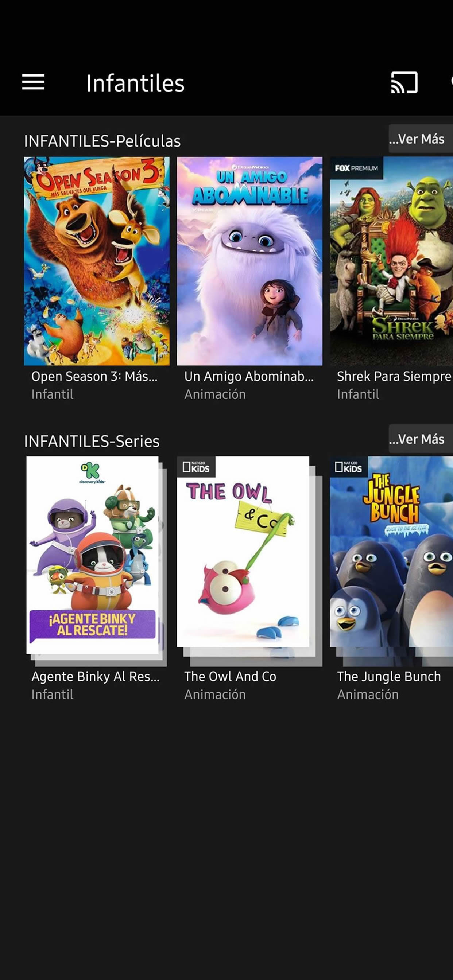Tap the Nat Geo Kids badge on The Owl & Co
453x980 pixels.
[x=196, y=467]
